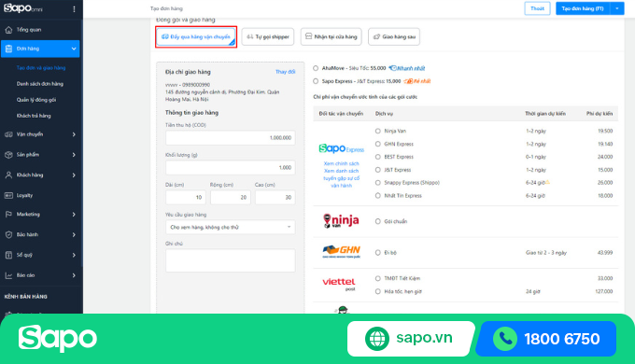Open Tạo đơn hàng split-button arrow
635x364 pixels.
point(616,8)
